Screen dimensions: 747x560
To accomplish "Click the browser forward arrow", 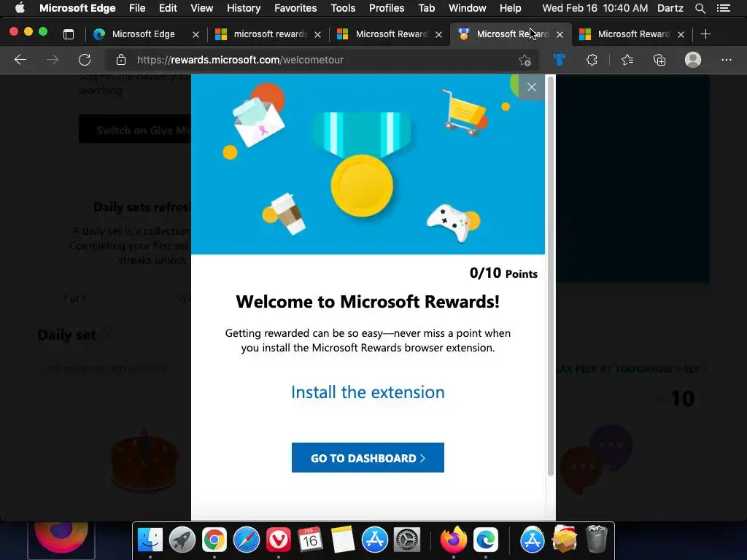I will click(53, 60).
